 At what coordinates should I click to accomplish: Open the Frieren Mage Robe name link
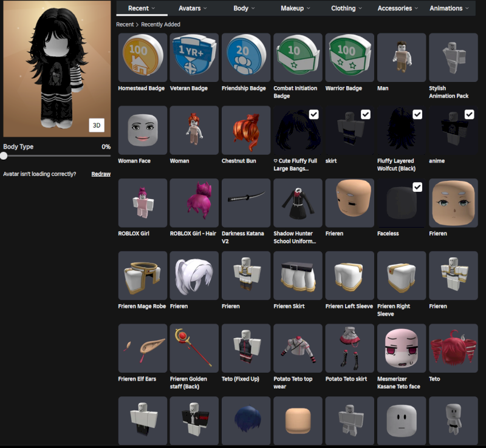click(142, 307)
